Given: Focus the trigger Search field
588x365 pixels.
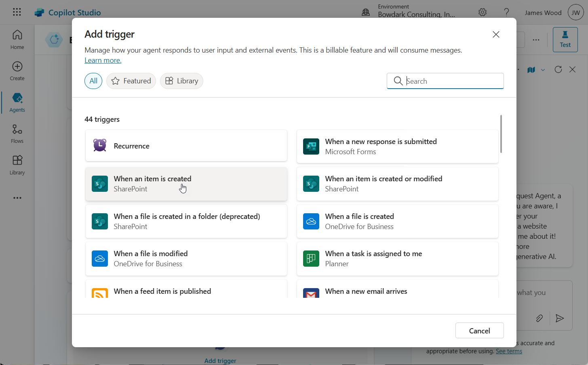Looking at the screenshot, I should 445,81.
